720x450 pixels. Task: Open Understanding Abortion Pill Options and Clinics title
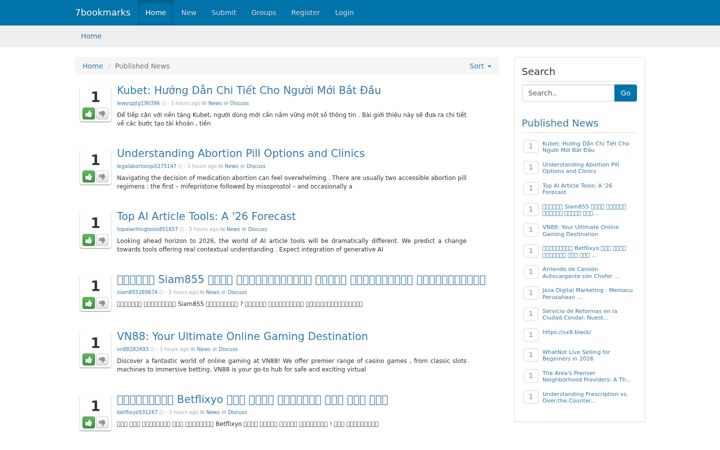(241, 153)
